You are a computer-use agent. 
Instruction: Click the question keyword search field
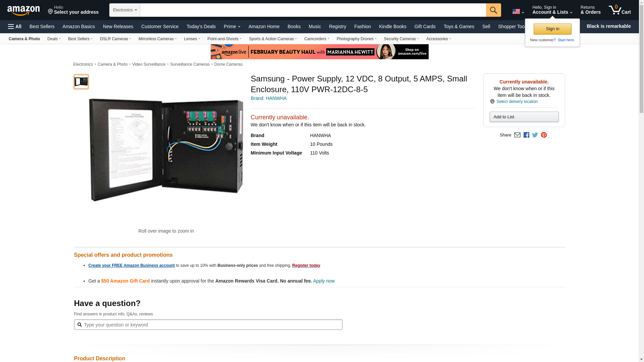208,324
